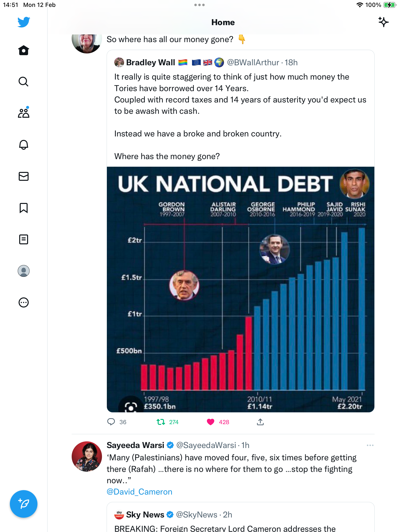Share the UK debt tweet
Screen dimensions: 399x532
tap(260, 422)
